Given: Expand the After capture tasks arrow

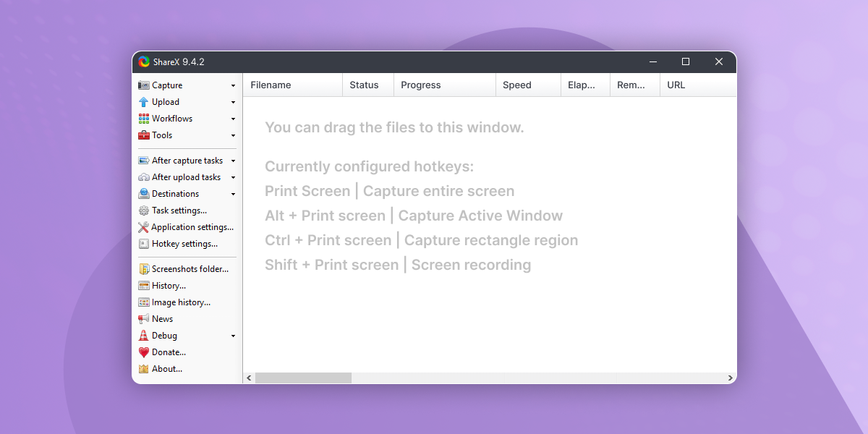Looking at the screenshot, I should coord(233,161).
